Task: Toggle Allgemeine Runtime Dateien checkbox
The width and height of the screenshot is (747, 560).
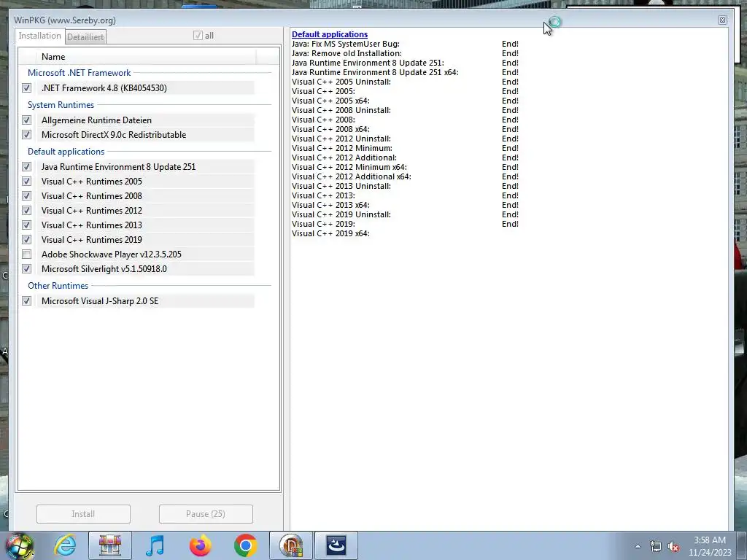Action: coord(27,120)
